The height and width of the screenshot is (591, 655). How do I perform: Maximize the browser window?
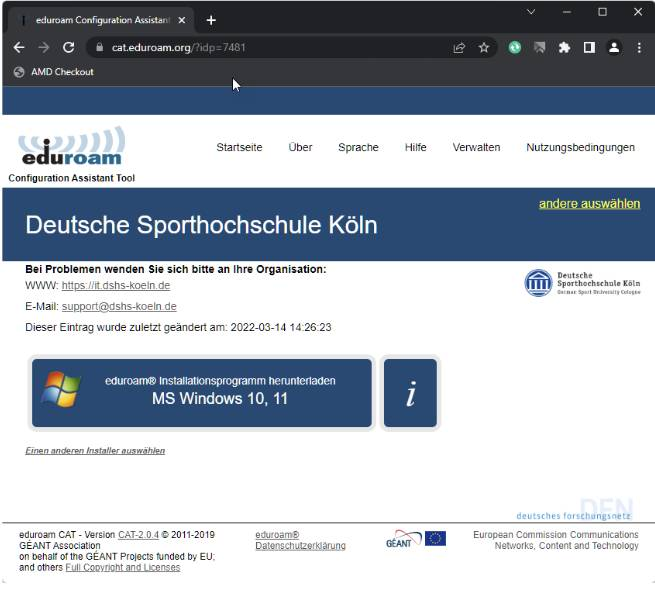[602, 12]
